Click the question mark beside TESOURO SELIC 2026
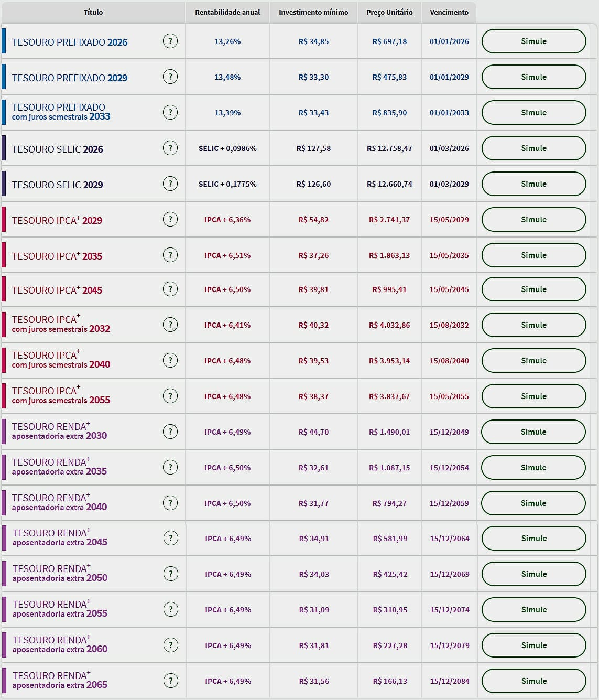 [170, 148]
